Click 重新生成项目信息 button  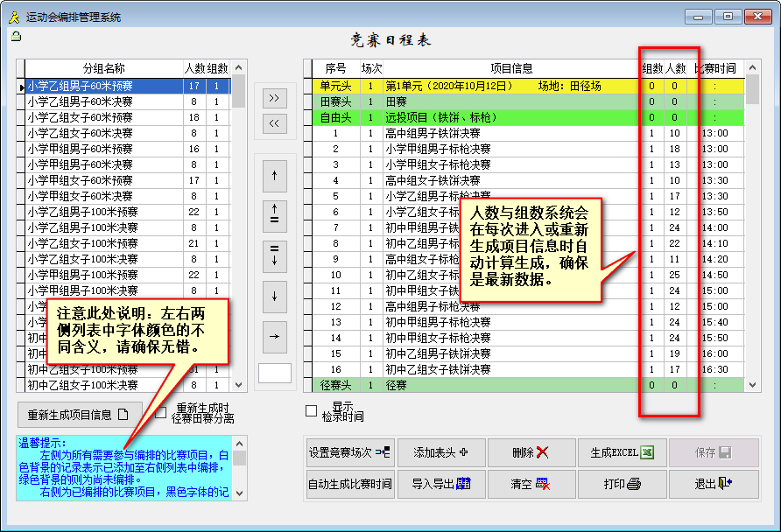[80, 415]
